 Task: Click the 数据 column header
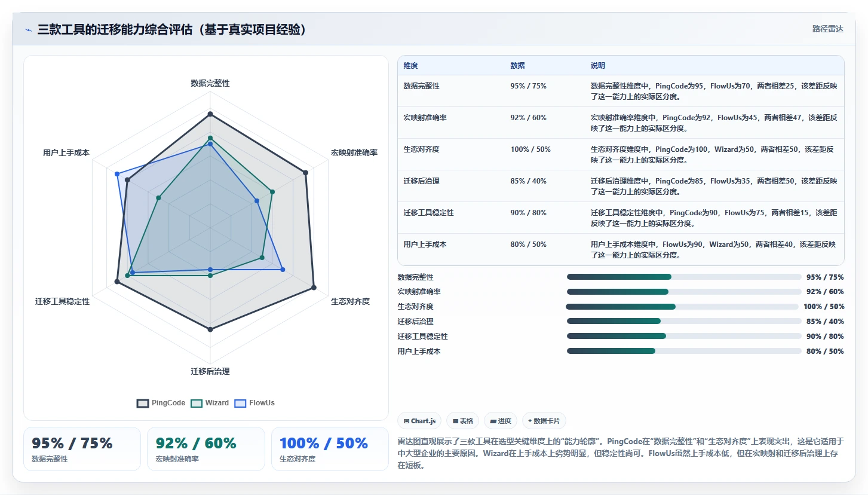pyautogui.click(x=517, y=66)
